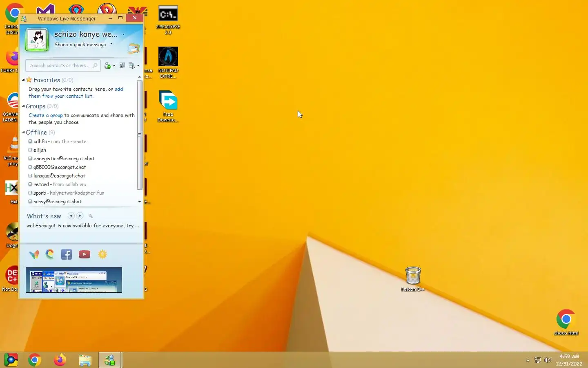Open Firefox from the taskbar
The image size is (588, 368).
pyautogui.click(x=60, y=360)
